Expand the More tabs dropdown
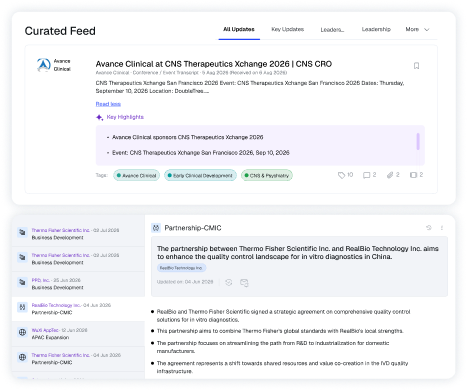Image resolution: width=468 pixels, height=391 pixels. (417, 29)
